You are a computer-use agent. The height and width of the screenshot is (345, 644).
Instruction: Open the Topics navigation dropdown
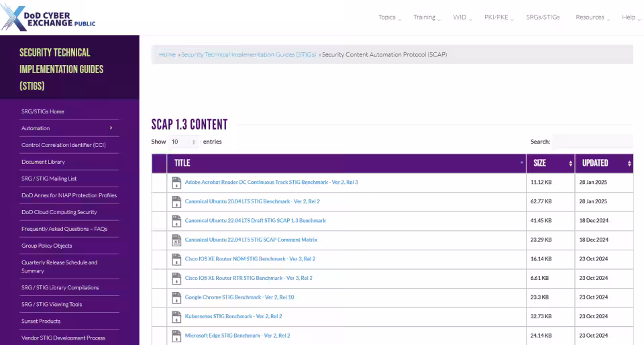pos(389,17)
